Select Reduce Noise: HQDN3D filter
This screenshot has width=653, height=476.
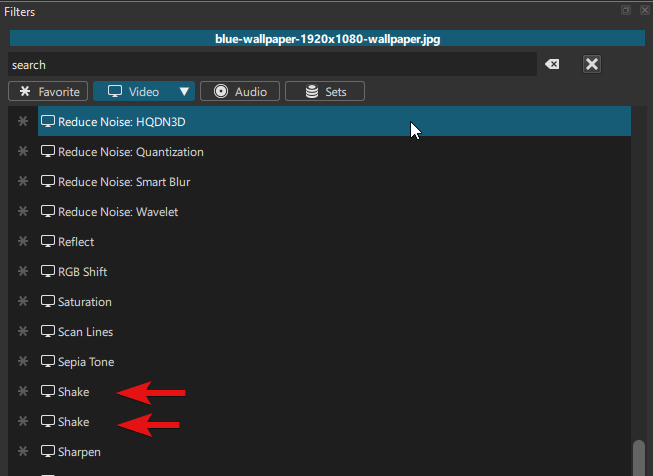(x=334, y=121)
